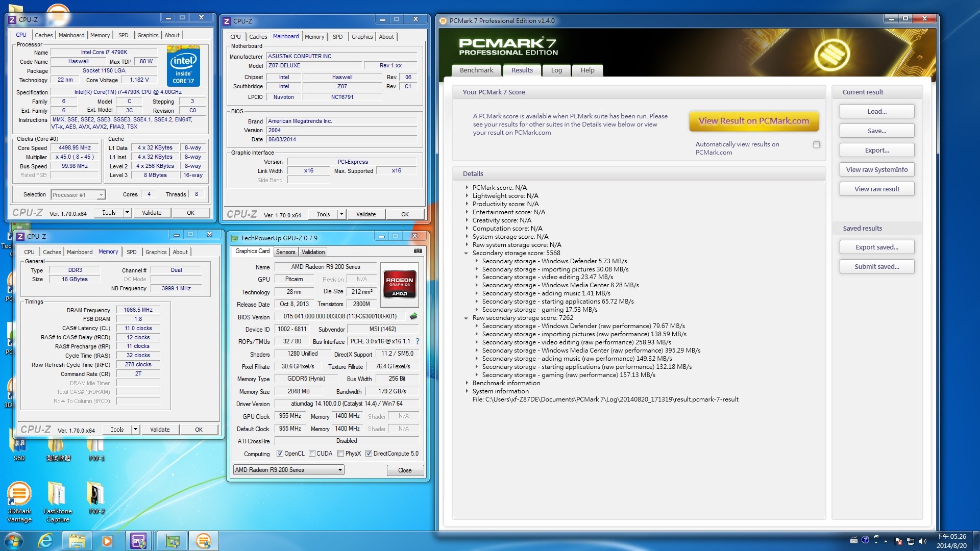
Task: Click the AMD Radeon Graphics logo in GPU-Z
Action: [x=400, y=284]
